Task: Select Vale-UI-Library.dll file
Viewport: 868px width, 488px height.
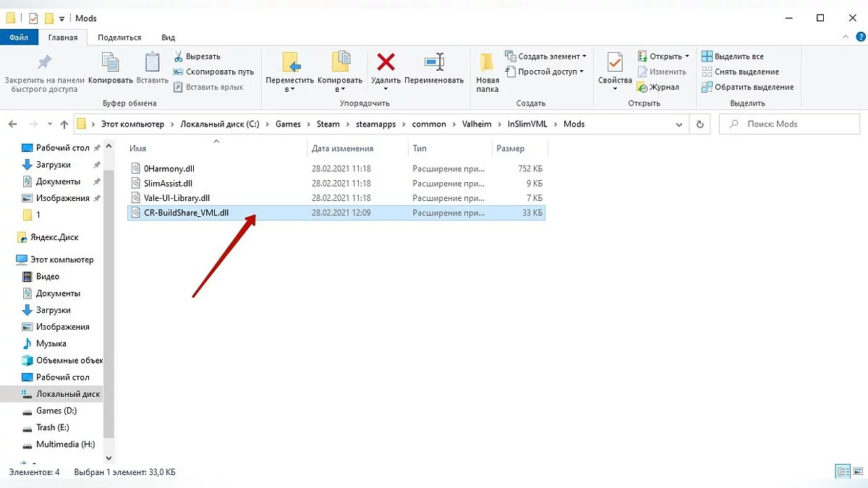Action: [x=336, y=198]
